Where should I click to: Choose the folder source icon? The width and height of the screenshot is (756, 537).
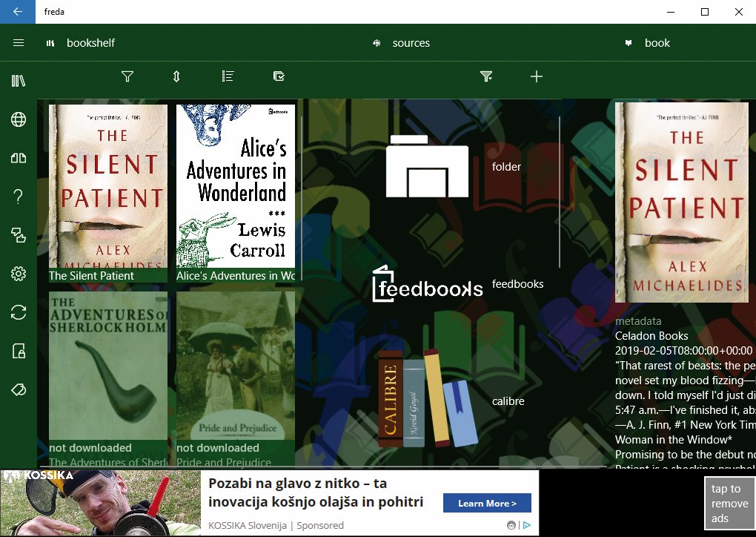coord(427,166)
